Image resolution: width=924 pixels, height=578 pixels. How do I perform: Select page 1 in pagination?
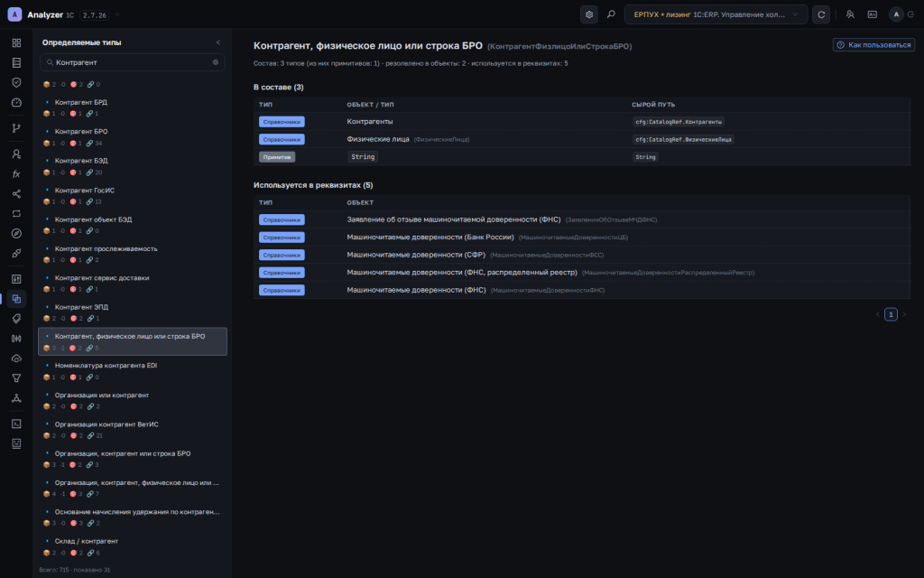(x=891, y=314)
